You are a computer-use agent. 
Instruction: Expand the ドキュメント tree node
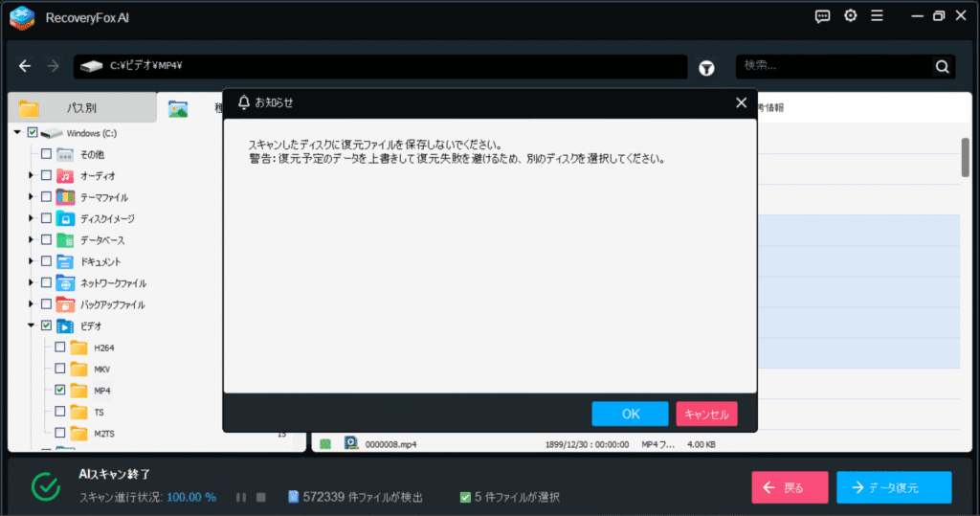(x=31, y=260)
